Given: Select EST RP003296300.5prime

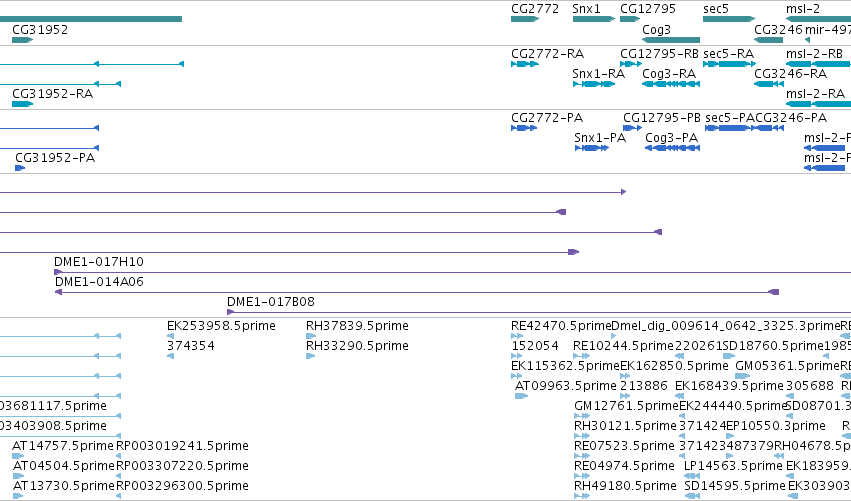Looking at the screenshot, I should pos(182,485).
